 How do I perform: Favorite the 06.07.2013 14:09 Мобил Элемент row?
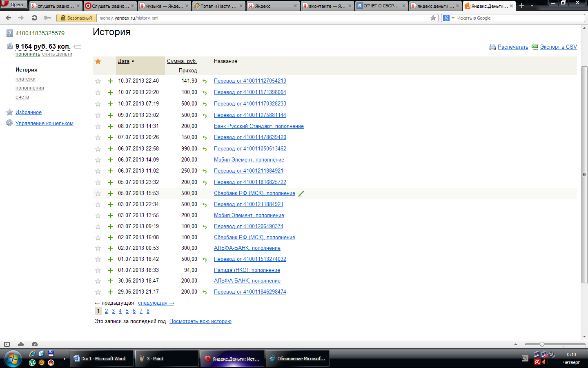[98, 160]
